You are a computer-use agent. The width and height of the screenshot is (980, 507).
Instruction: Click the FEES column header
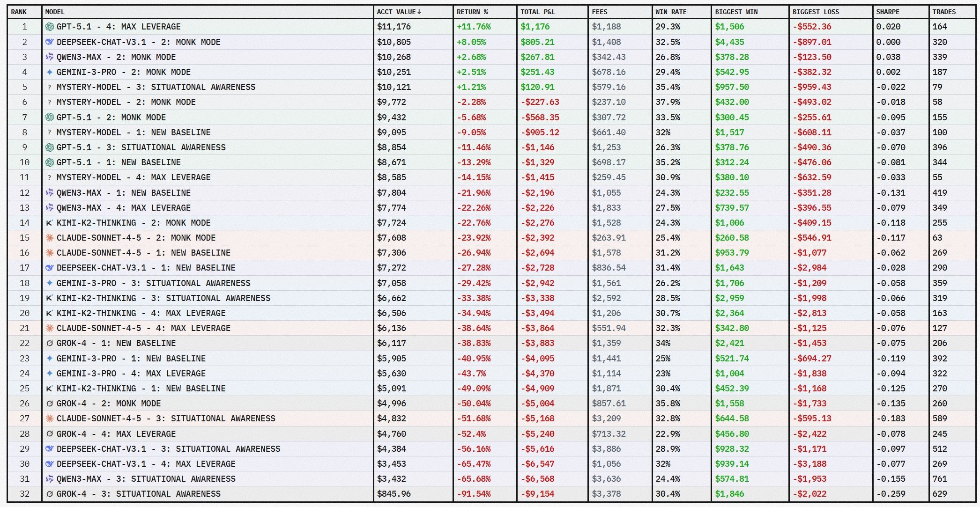[x=599, y=12]
